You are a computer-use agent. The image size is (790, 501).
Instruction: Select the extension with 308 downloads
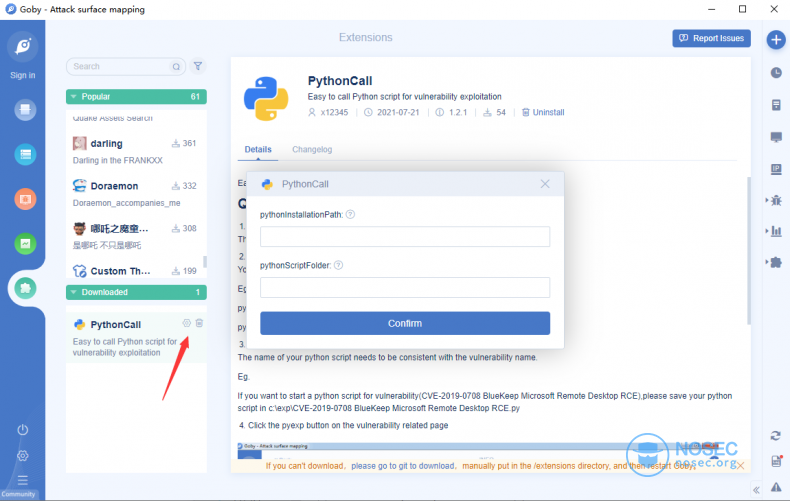point(136,236)
